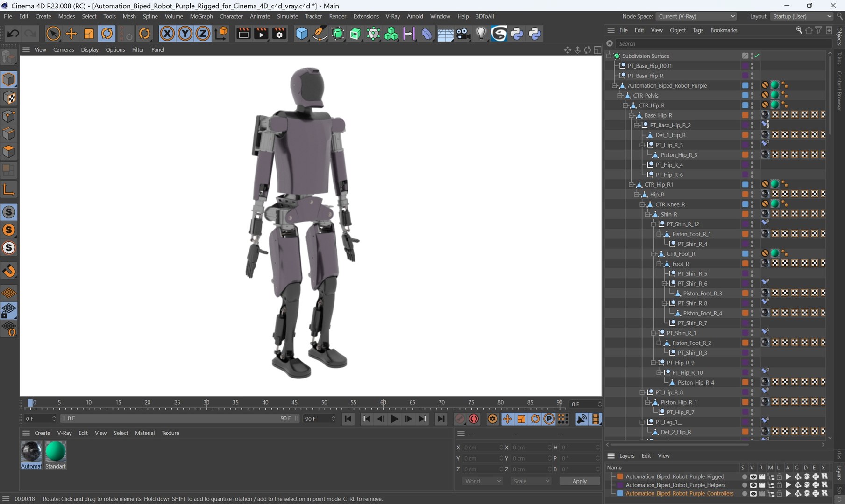Open the Scale coordinate mode dropdown

click(x=531, y=481)
